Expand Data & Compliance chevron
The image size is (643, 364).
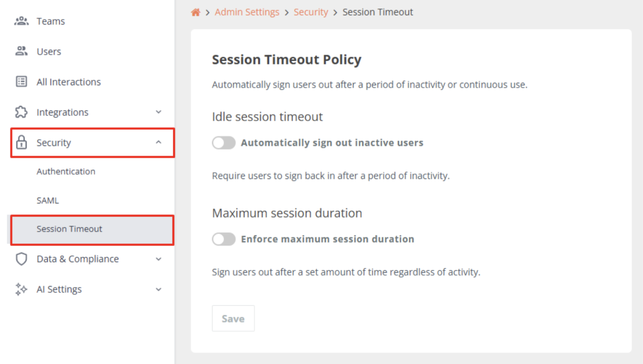158,259
